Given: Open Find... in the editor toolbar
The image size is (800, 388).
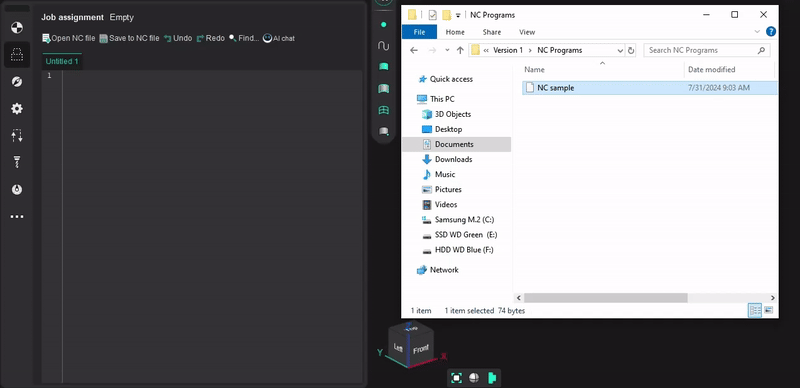Looking at the screenshot, I should (x=244, y=38).
